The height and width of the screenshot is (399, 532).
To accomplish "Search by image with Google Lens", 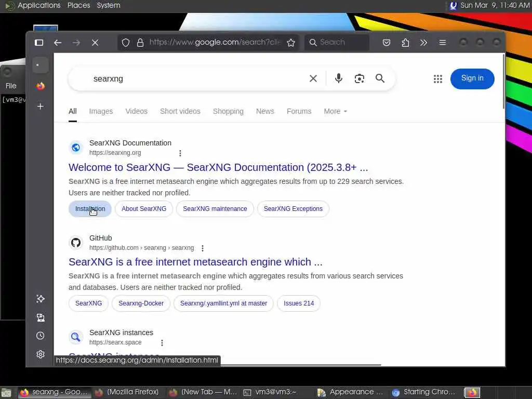I will click(x=360, y=78).
